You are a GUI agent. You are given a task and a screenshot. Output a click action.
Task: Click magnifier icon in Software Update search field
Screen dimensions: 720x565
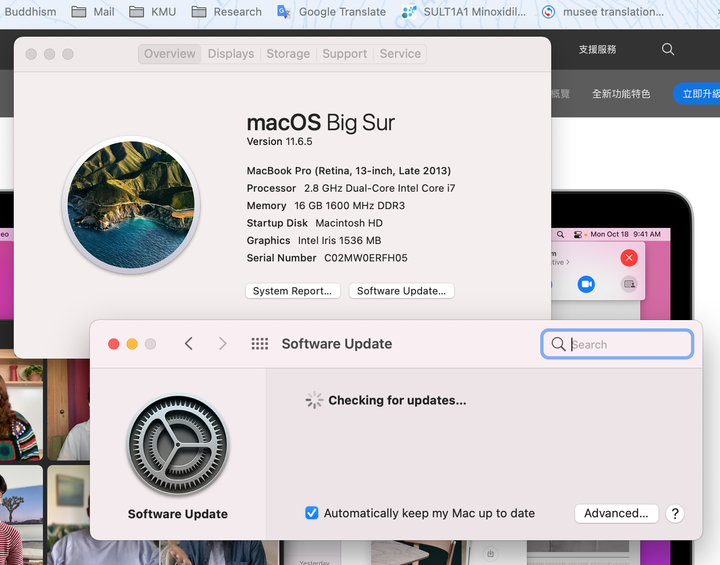558,344
